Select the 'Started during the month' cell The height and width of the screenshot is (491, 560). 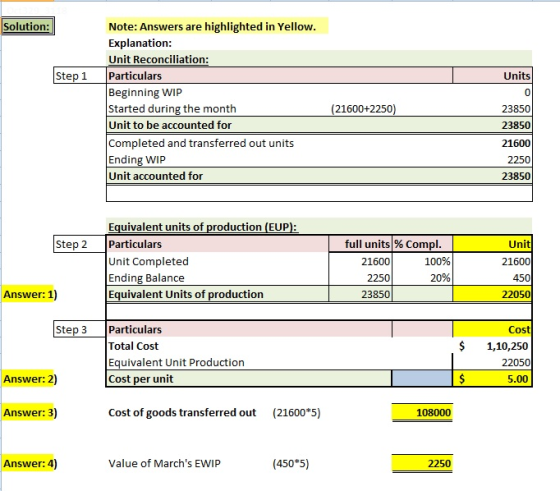172,109
